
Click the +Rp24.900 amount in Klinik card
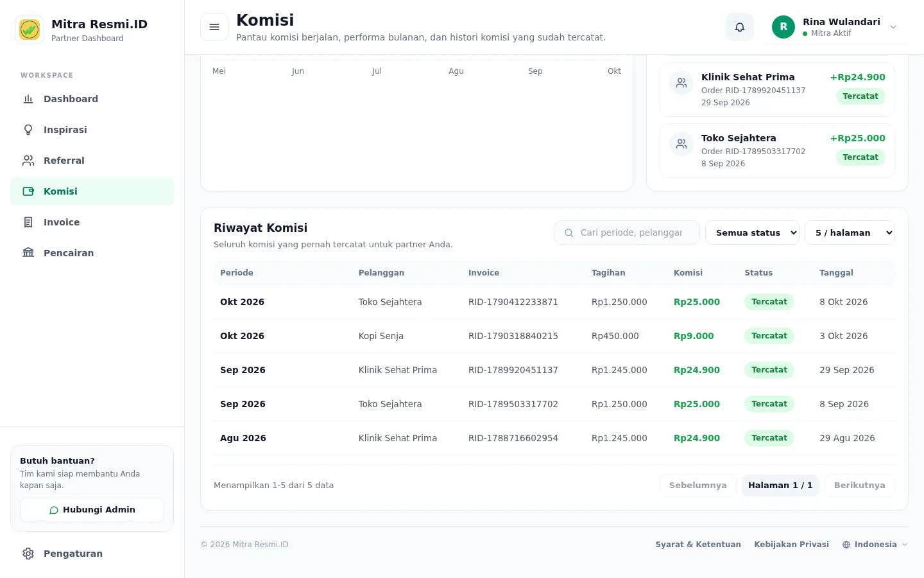tap(858, 77)
